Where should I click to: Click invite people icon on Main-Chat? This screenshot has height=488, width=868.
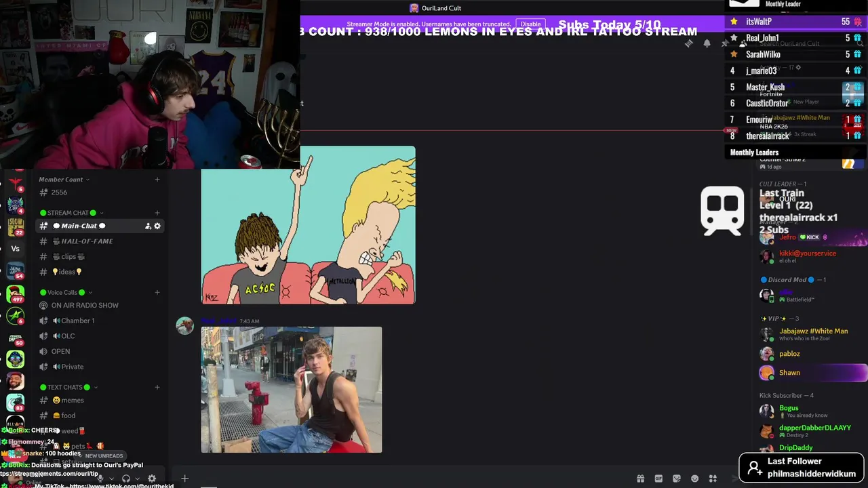pyautogui.click(x=148, y=226)
